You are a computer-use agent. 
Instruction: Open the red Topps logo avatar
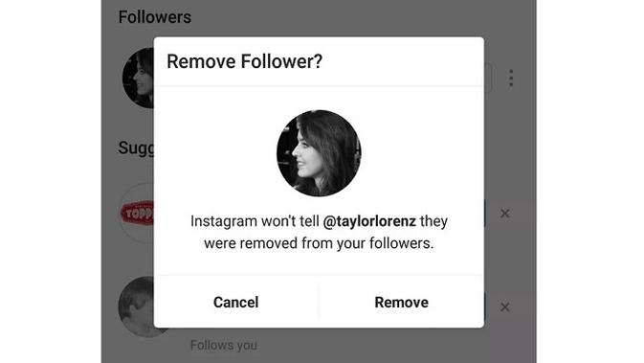point(137,214)
